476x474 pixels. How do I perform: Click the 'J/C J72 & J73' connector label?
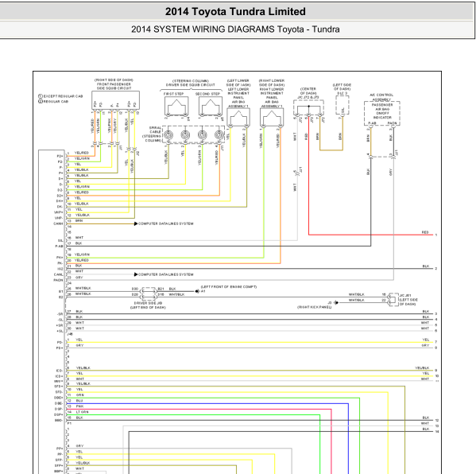pos(308,97)
